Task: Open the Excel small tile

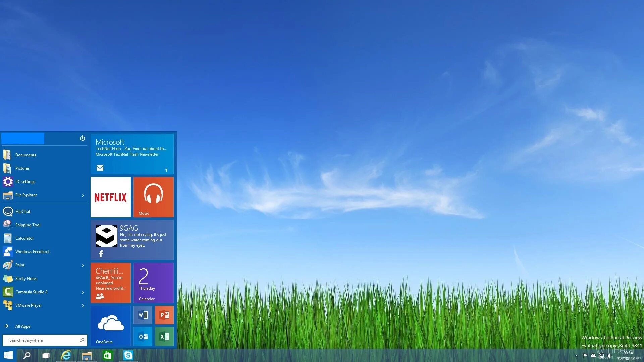Action: point(164,336)
